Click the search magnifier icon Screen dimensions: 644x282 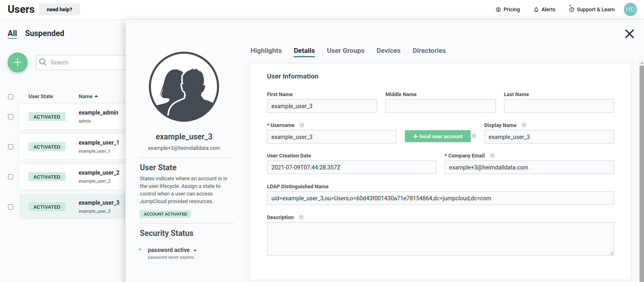pos(43,62)
